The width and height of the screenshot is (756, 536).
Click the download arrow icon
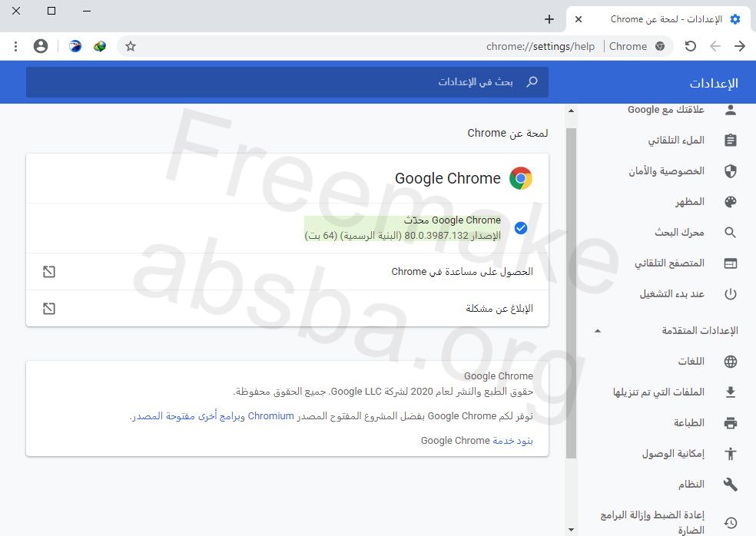point(731,392)
